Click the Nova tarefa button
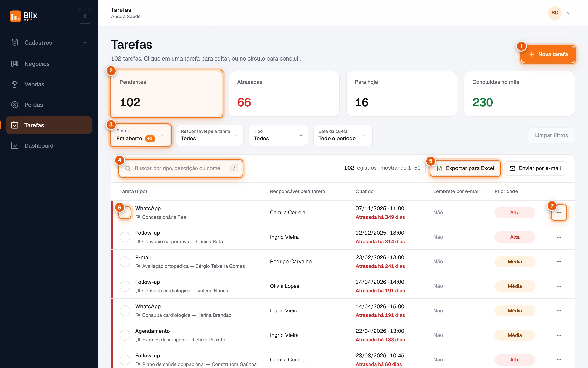 548,54
